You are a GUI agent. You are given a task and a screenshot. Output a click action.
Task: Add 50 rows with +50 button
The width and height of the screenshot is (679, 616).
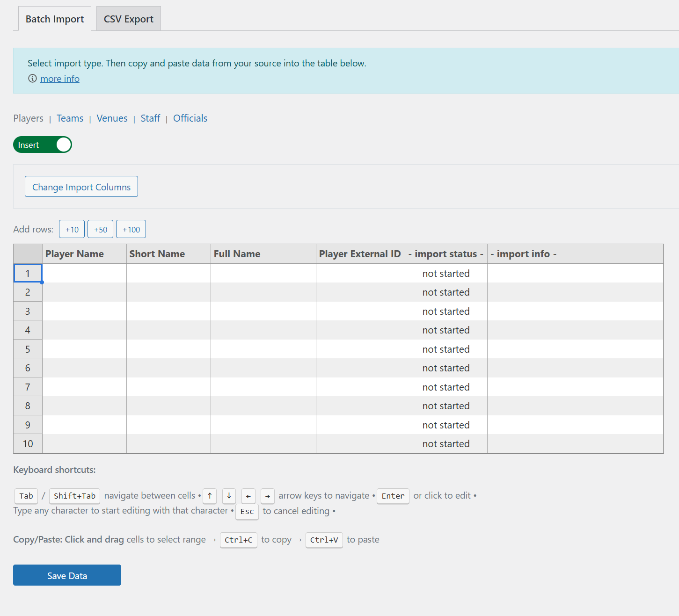101,230
